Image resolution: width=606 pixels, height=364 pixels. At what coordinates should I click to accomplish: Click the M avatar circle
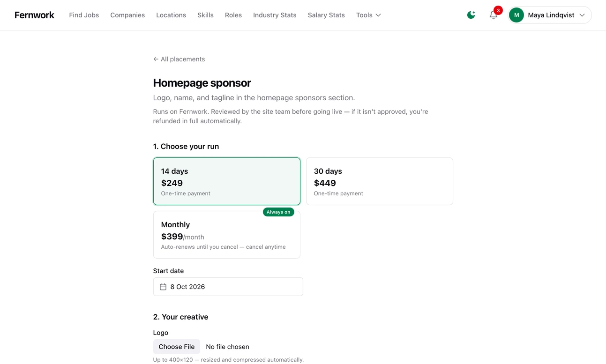516,15
